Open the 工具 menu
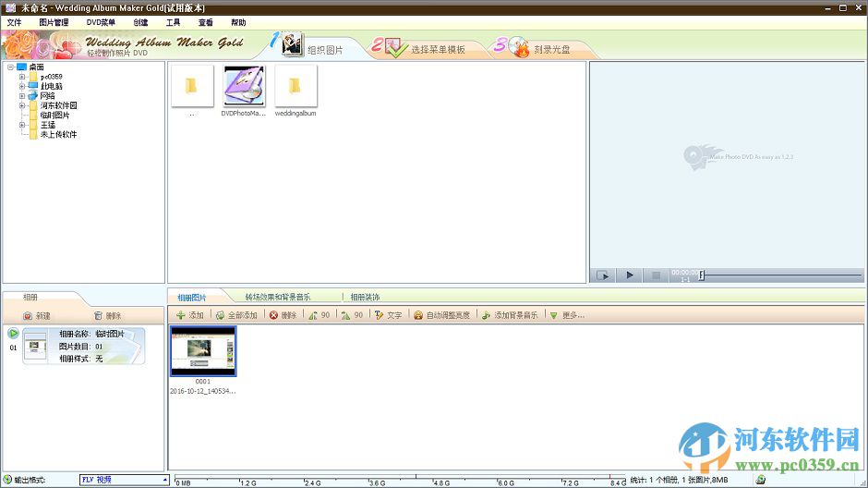The width and height of the screenshot is (868, 488). coord(174,22)
